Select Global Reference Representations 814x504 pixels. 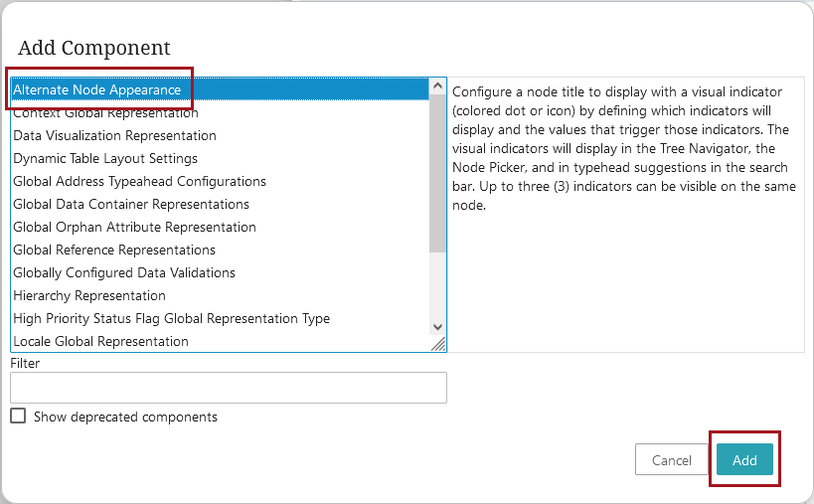pyautogui.click(x=220, y=250)
